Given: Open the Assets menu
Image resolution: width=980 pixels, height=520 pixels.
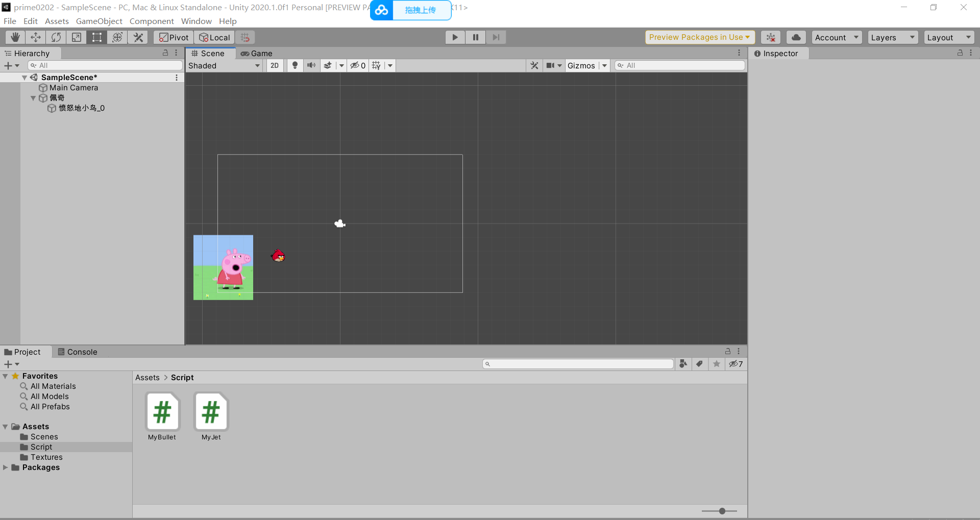Looking at the screenshot, I should [57, 21].
